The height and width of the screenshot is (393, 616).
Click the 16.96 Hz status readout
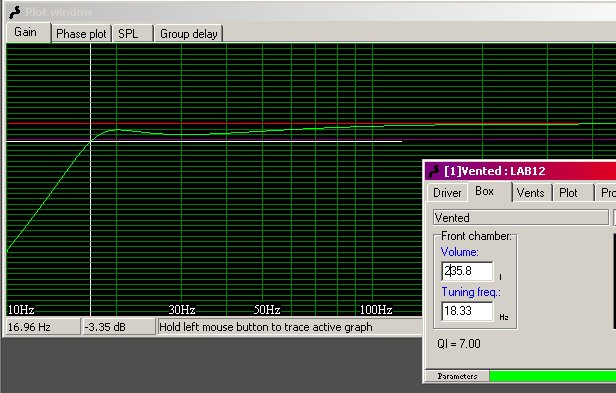coord(43,327)
